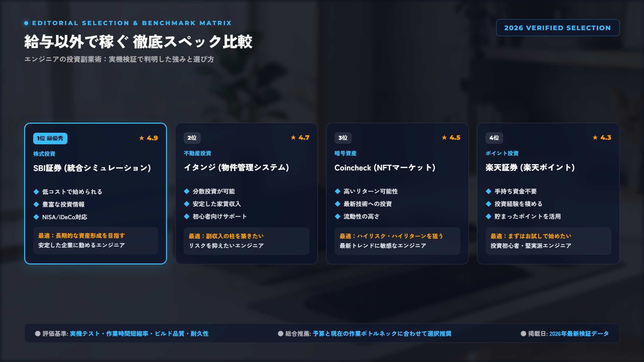Image resolution: width=644 pixels, height=362 pixels.
Task: Click the 2位 rank badge
Action: coord(192,138)
